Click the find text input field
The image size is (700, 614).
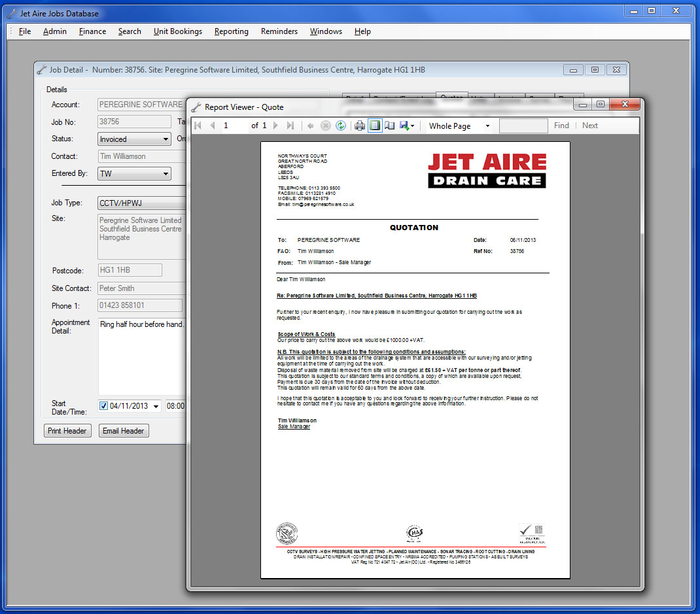coord(523,126)
